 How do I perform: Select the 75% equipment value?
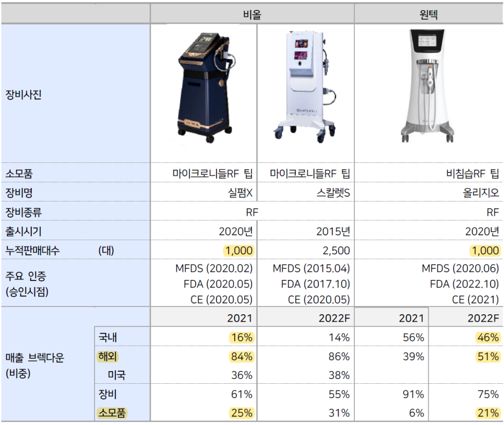[x=488, y=394]
